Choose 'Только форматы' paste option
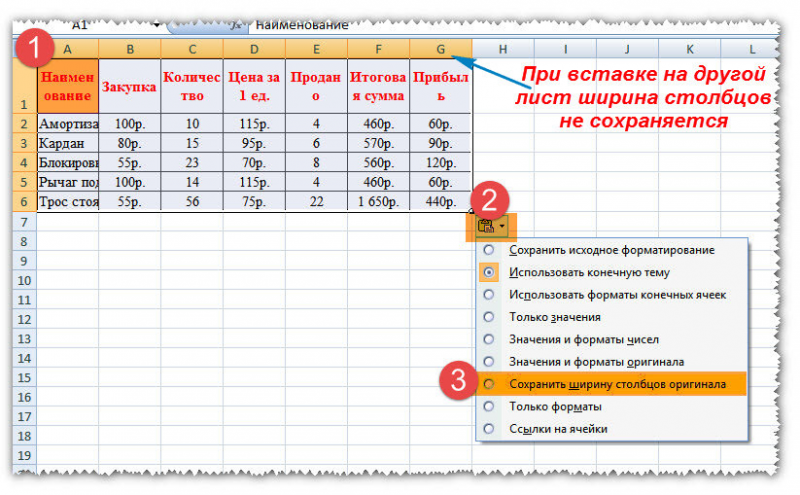 612,407
